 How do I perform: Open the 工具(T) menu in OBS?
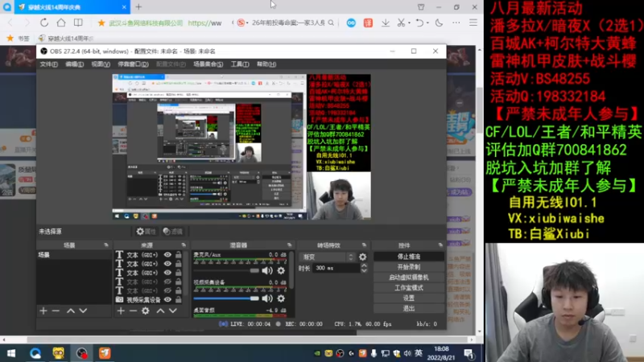pos(240,64)
